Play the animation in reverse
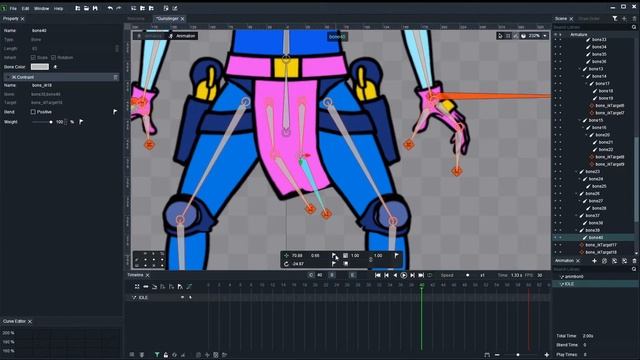 click(x=395, y=276)
